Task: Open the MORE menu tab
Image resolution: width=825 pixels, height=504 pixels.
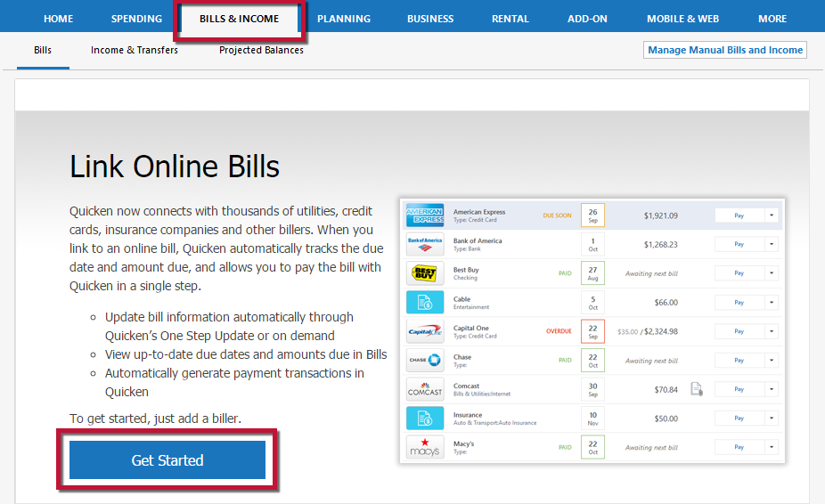Action: [772, 19]
